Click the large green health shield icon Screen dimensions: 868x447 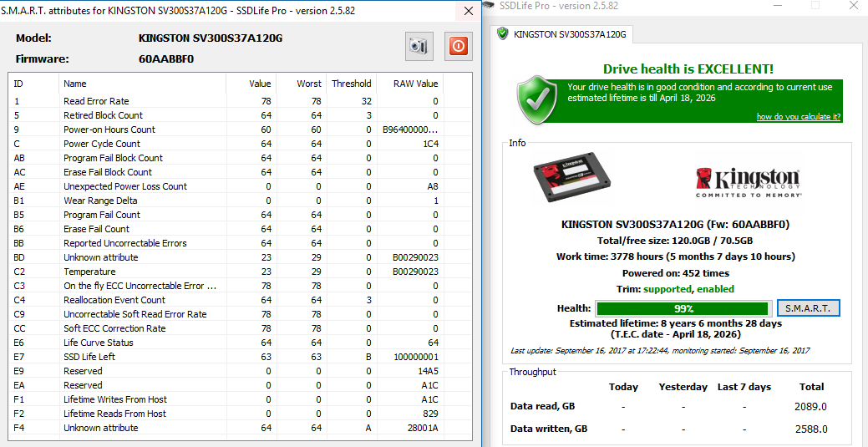pos(537,101)
